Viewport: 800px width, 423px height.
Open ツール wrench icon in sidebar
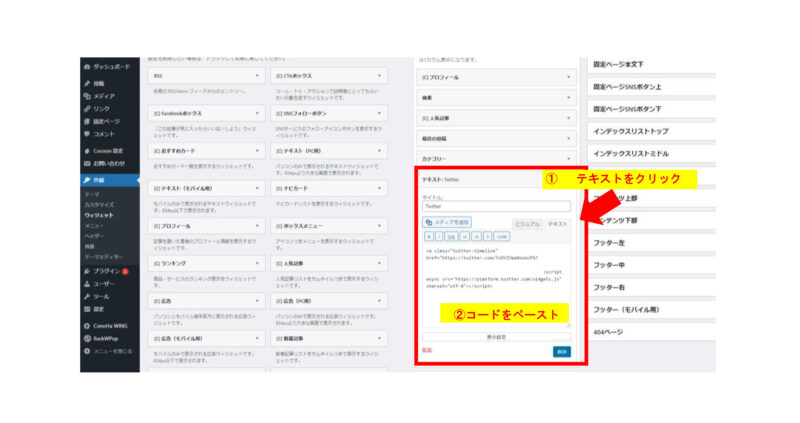click(x=87, y=296)
